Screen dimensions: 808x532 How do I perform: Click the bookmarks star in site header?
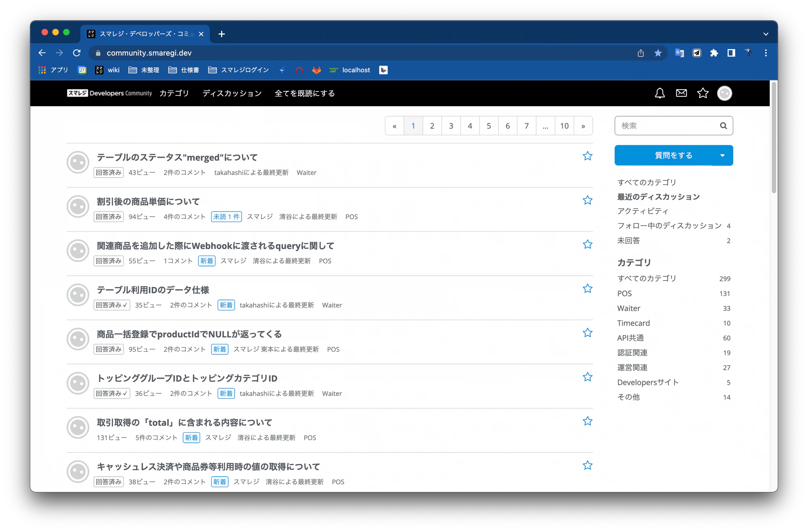(x=703, y=93)
